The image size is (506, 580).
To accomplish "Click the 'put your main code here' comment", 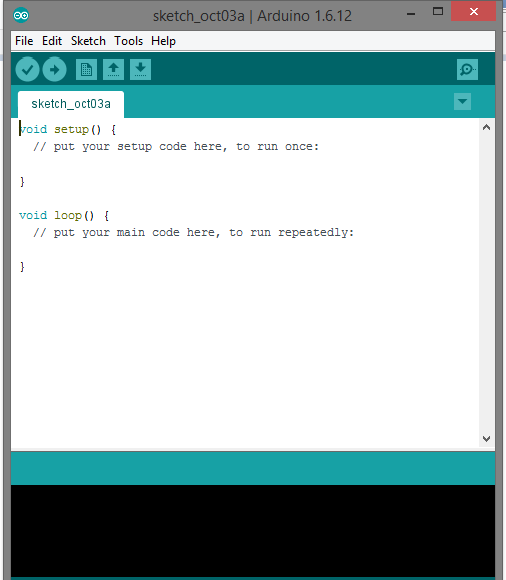I will point(193,233).
